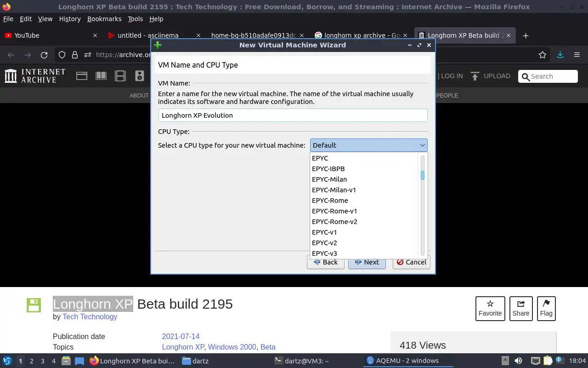This screenshot has width=588, height=368.
Task: Choose EPYC-Rome CPU type
Action: [365, 201]
